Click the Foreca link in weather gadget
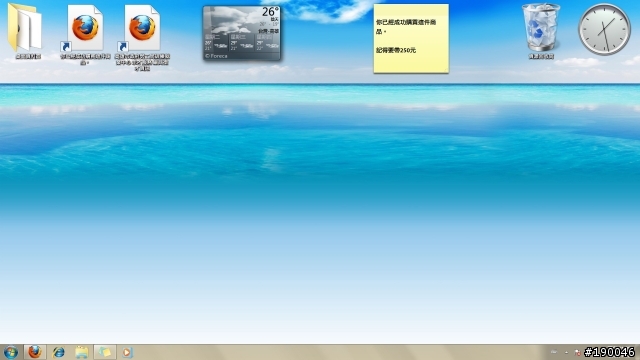Screen dimensions: 640x360 point(216,56)
